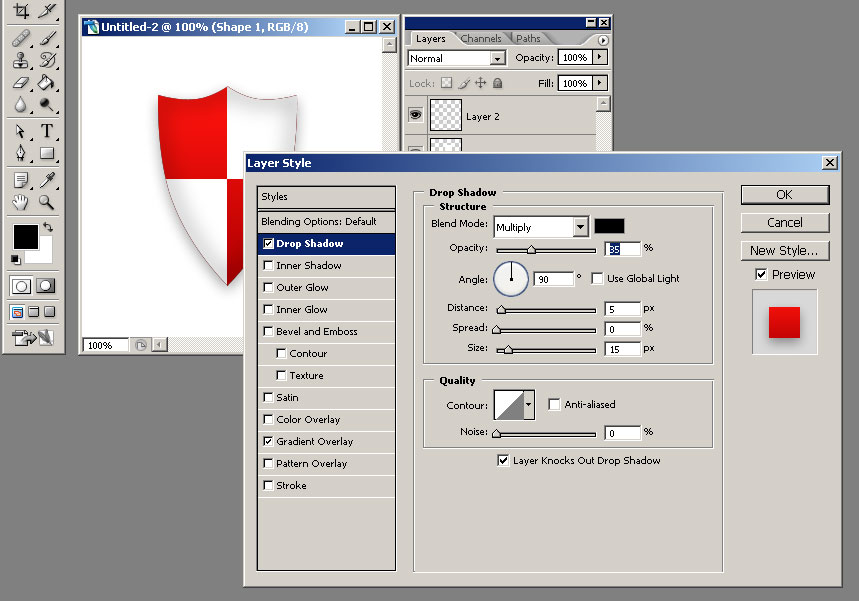Select the Healing Brush tool
859x601 pixels.
[x=21, y=38]
